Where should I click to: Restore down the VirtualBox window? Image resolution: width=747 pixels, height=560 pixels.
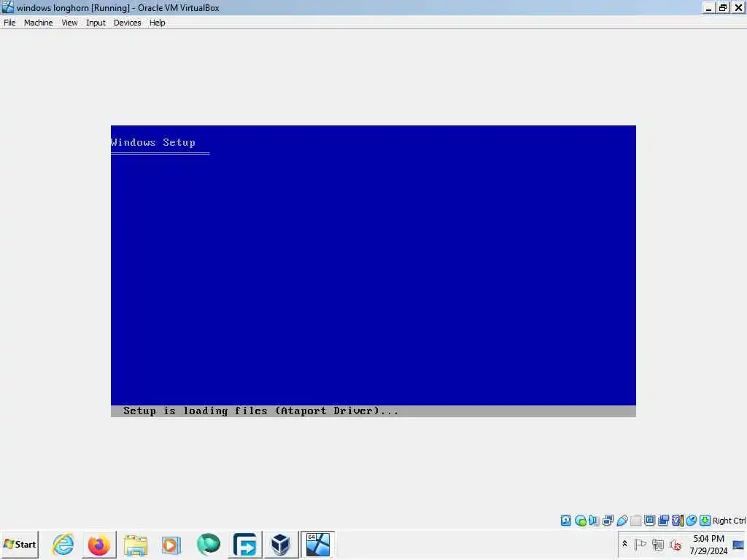(723, 7)
